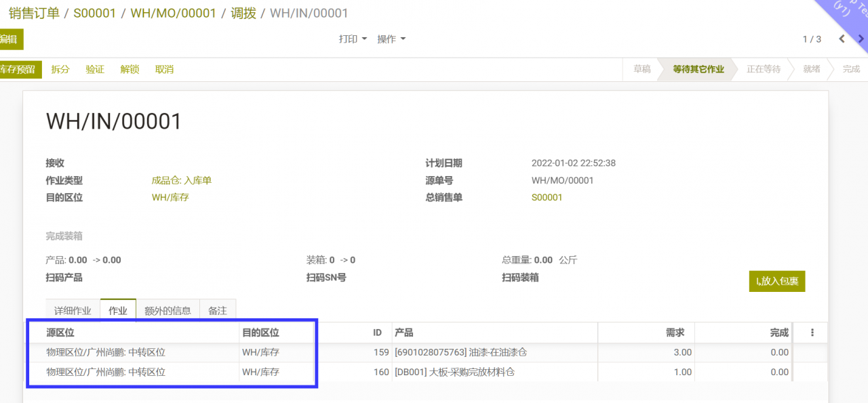Click the 解锁 button

(x=130, y=69)
